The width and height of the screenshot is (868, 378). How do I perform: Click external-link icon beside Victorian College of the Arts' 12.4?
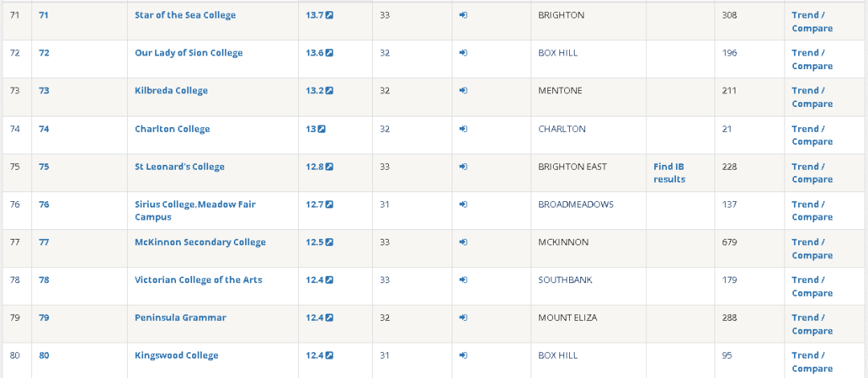click(330, 280)
